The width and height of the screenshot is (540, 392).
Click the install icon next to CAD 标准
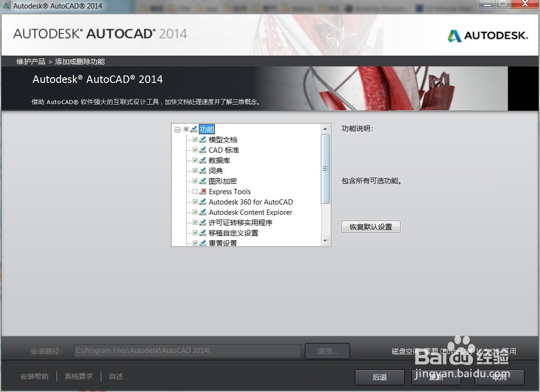(x=201, y=150)
